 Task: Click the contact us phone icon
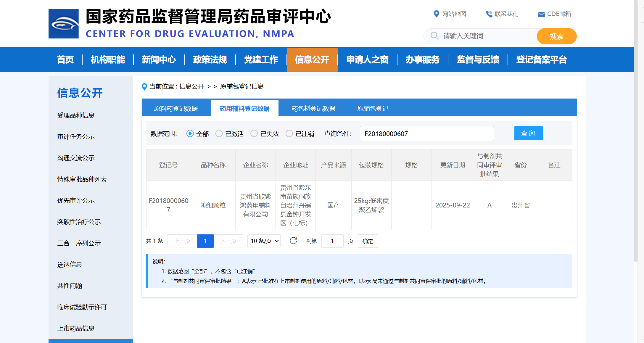pos(489,14)
